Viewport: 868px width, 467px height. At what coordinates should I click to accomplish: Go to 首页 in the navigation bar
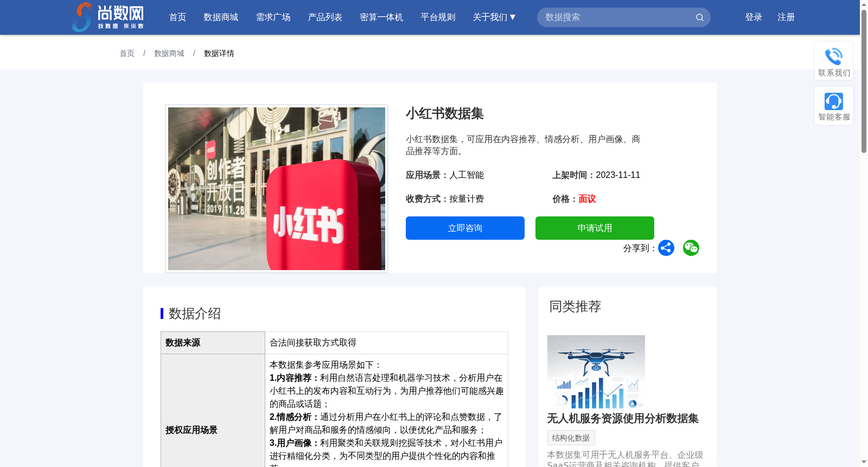[x=178, y=17]
